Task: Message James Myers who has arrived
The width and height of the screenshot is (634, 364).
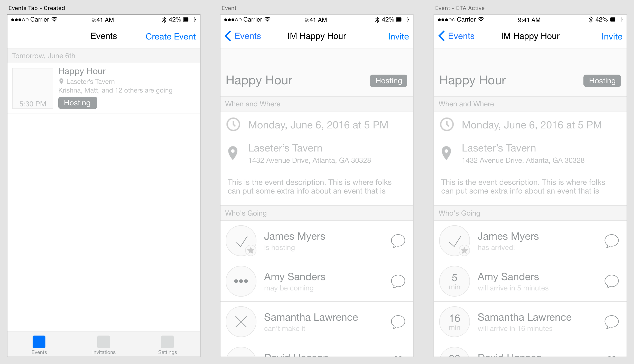Action: pos(611,241)
